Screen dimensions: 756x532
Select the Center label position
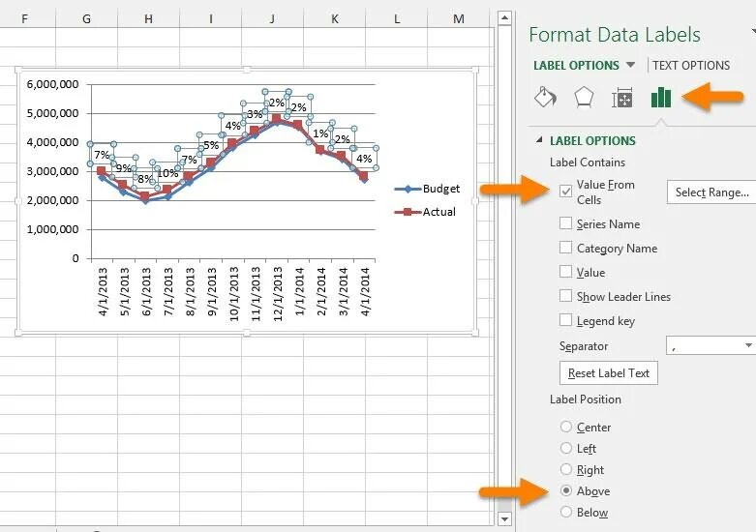click(566, 427)
